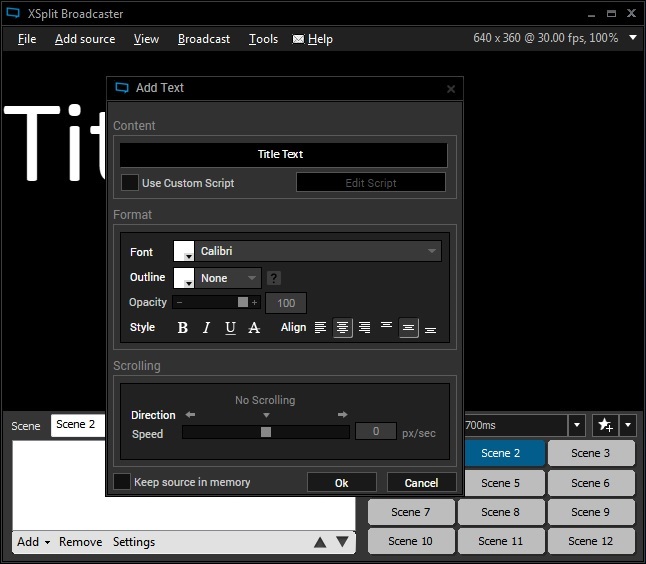Screen dimensions: 646x564
Task: Increase opacity with plus button
Action: click(255, 302)
